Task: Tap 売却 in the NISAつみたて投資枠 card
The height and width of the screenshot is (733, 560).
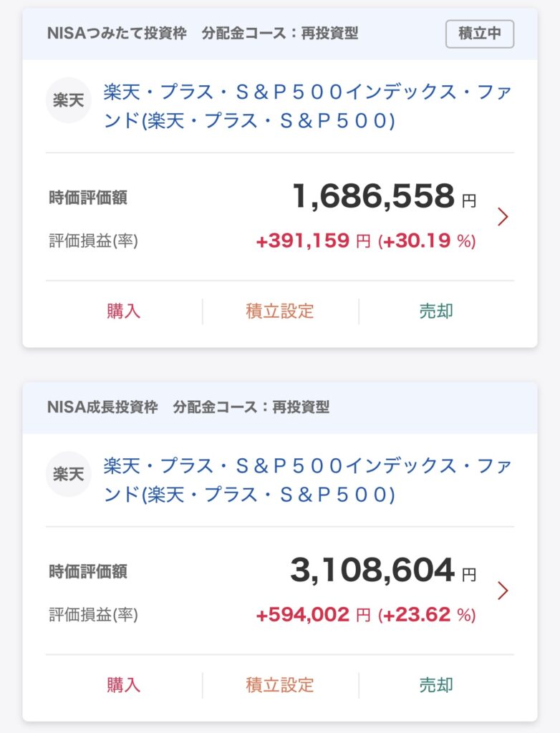Action: coord(436,311)
